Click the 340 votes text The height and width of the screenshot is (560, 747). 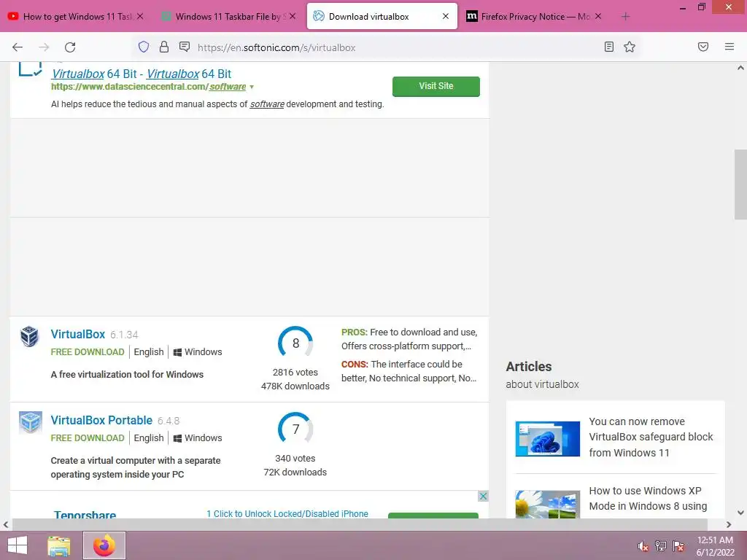[x=295, y=459]
